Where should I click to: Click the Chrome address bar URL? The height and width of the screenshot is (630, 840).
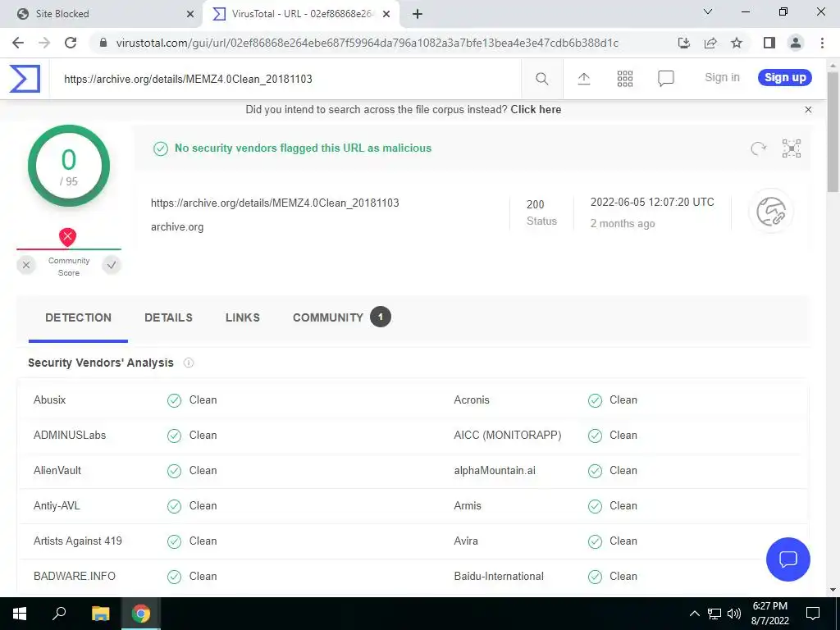pos(367,43)
